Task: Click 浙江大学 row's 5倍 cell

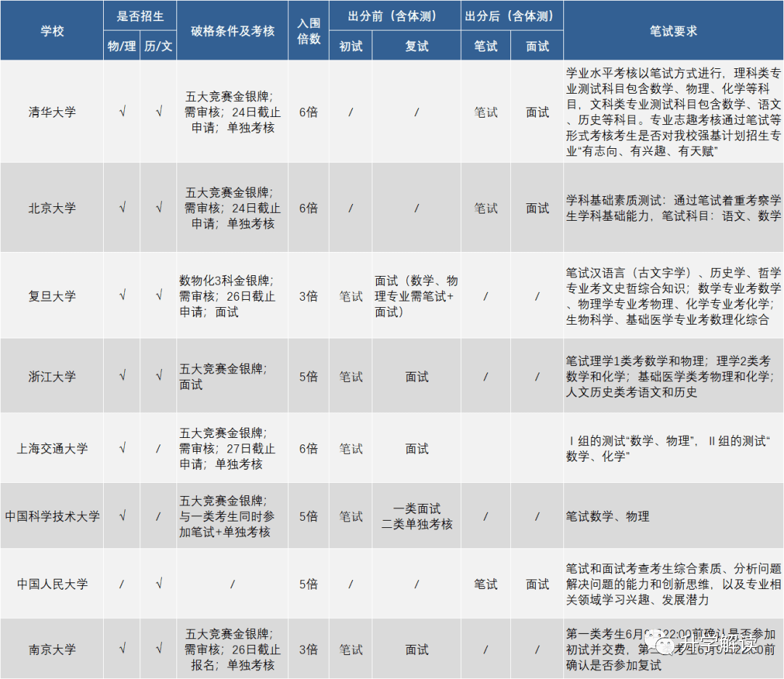Action: click(x=309, y=376)
